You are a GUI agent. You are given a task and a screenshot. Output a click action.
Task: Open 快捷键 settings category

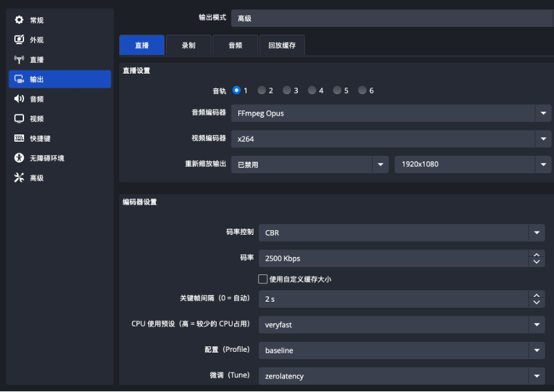[x=60, y=138]
